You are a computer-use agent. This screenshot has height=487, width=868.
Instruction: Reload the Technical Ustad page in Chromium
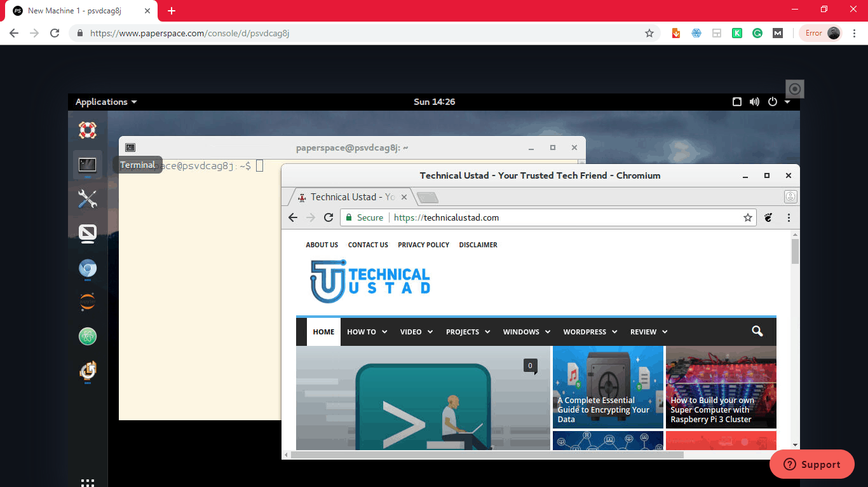click(329, 217)
